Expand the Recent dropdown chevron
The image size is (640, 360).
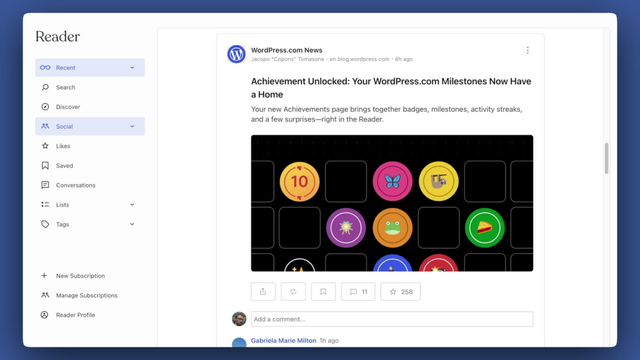pos(132,67)
